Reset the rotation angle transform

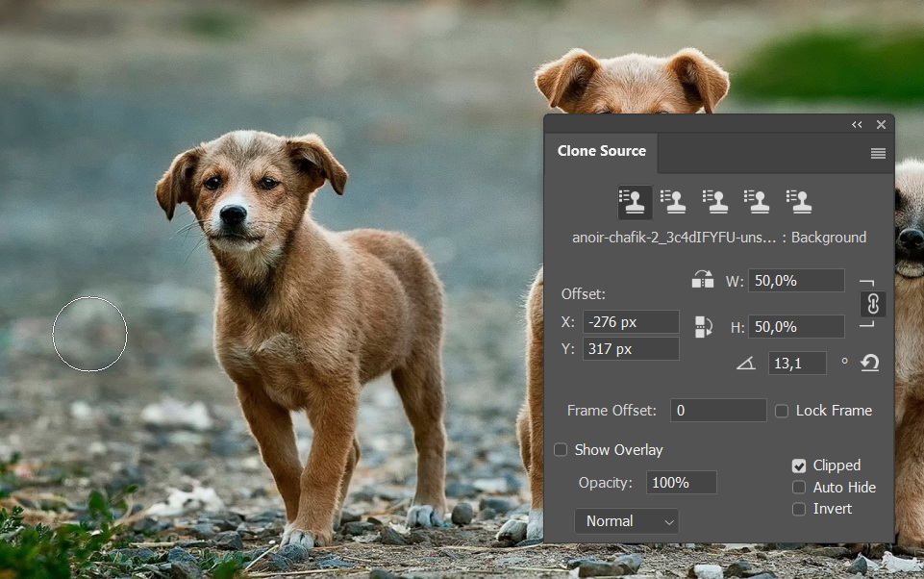tap(870, 363)
